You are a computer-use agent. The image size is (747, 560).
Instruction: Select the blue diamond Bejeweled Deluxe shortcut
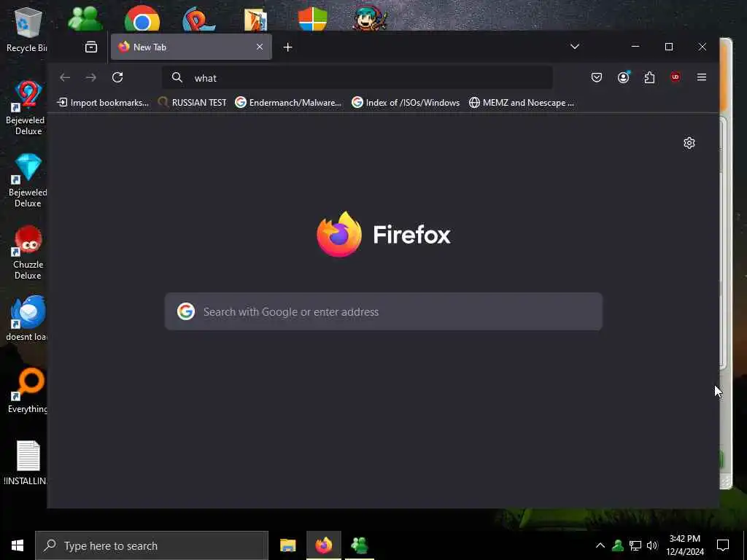(27, 181)
